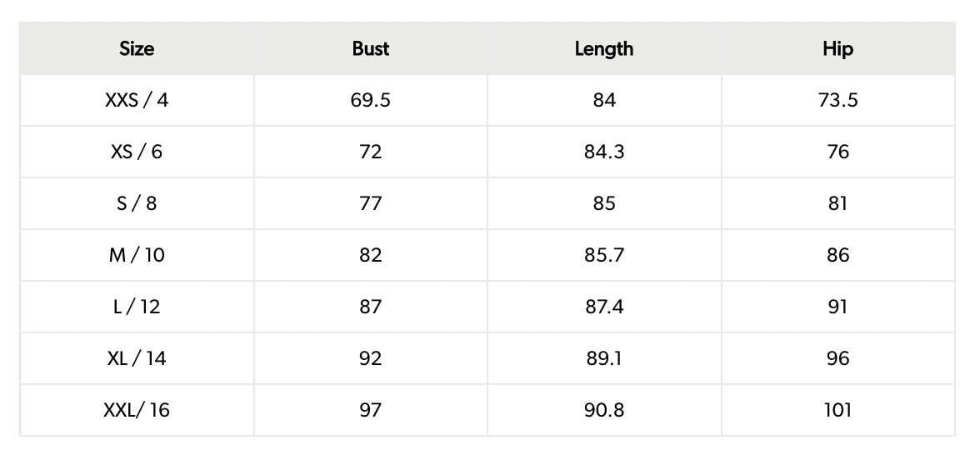
Task: Click the Size column header
Action: point(137,49)
